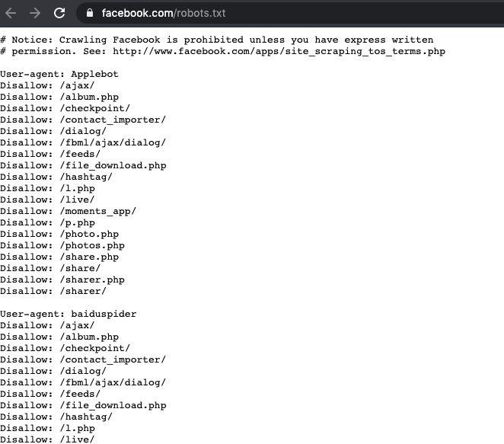The width and height of the screenshot is (504, 444).
Task: Open site info via the lock icon
Action: point(90,13)
